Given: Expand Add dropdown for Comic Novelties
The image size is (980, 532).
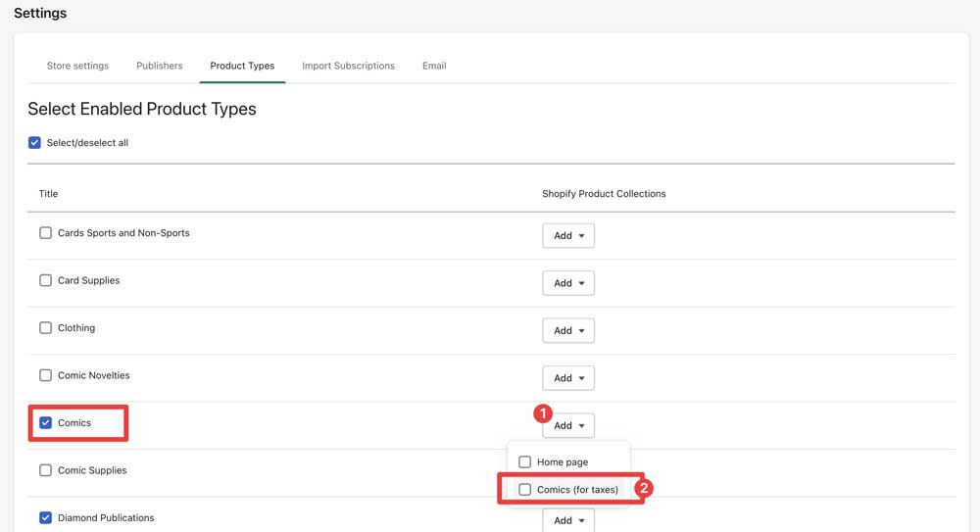Looking at the screenshot, I should click(x=568, y=378).
